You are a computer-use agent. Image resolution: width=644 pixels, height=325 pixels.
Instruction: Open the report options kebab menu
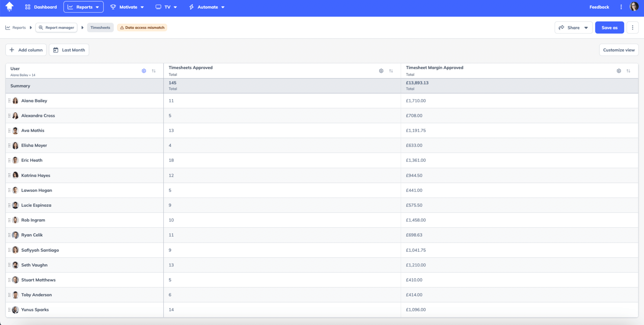coord(633,27)
